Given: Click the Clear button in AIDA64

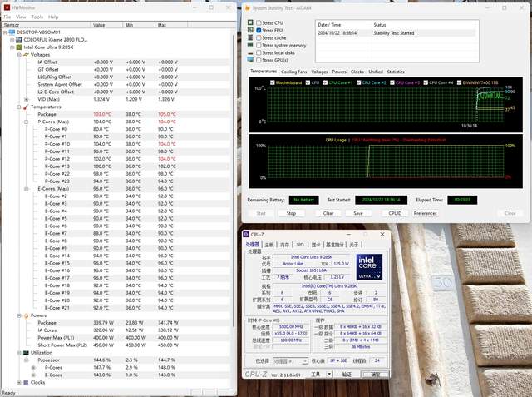Looking at the screenshot, I should 328,213.
